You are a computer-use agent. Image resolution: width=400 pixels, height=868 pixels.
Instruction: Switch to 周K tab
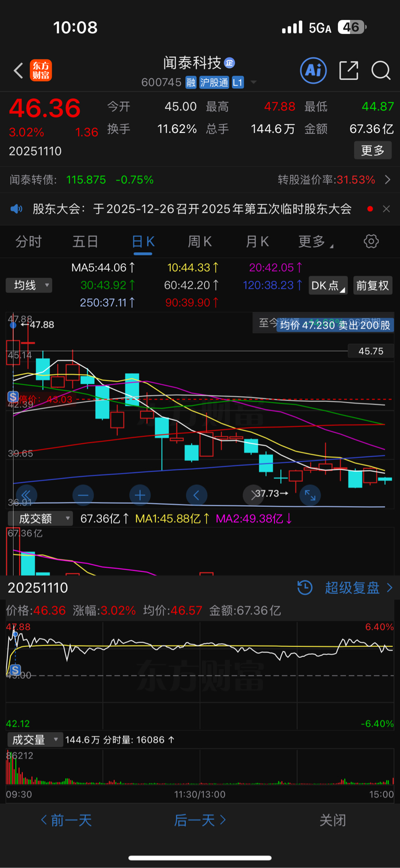pyautogui.click(x=199, y=241)
